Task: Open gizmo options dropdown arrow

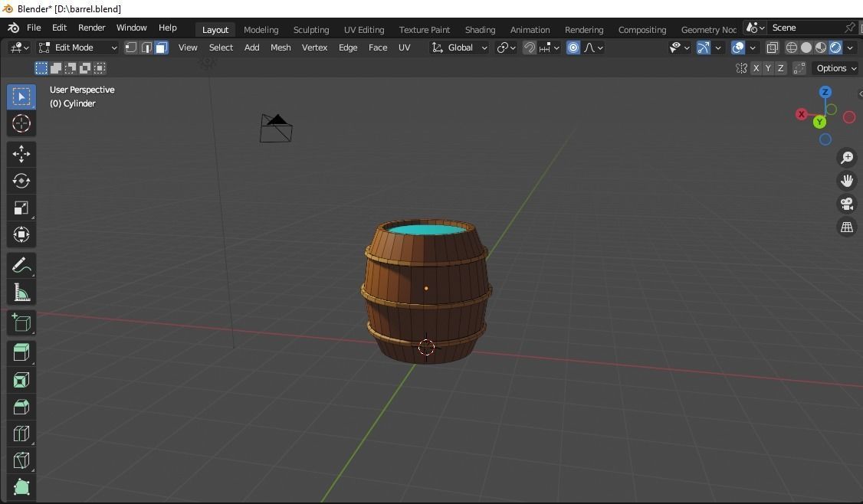Action: pyautogui.click(x=717, y=47)
